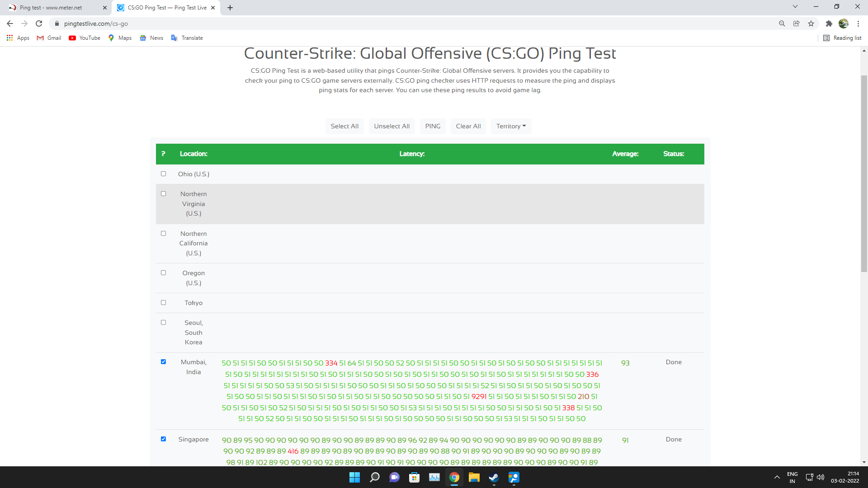Open Gmail bookmark
This screenshot has width=868, height=488.
(x=49, y=38)
